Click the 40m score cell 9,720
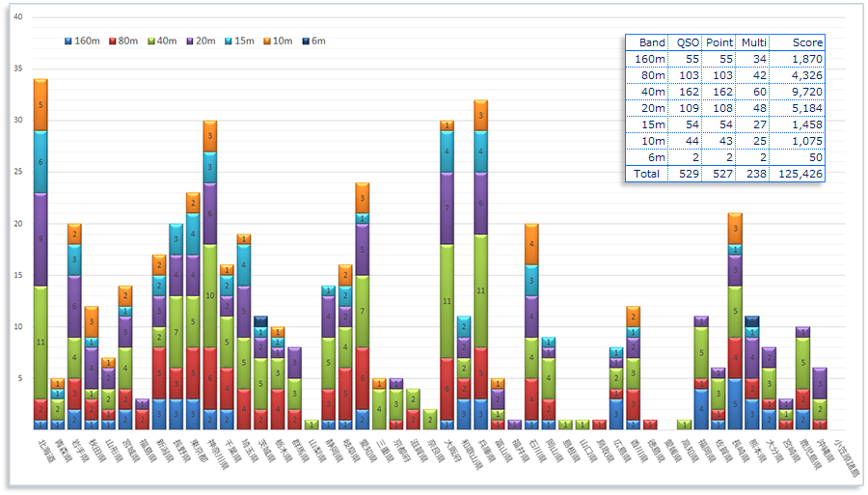 click(x=807, y=92)
